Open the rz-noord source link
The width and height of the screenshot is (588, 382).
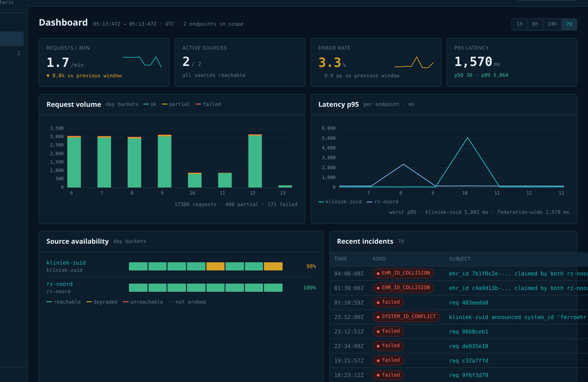pyautogui.click(x=60, y=284)
